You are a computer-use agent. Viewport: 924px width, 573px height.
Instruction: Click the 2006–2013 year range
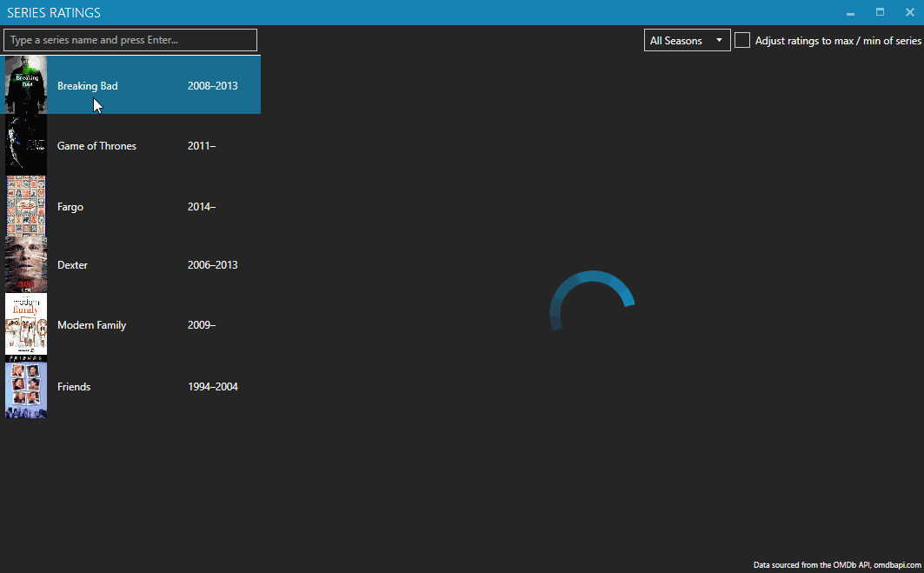pyautogui.click(x=213, y=265)
